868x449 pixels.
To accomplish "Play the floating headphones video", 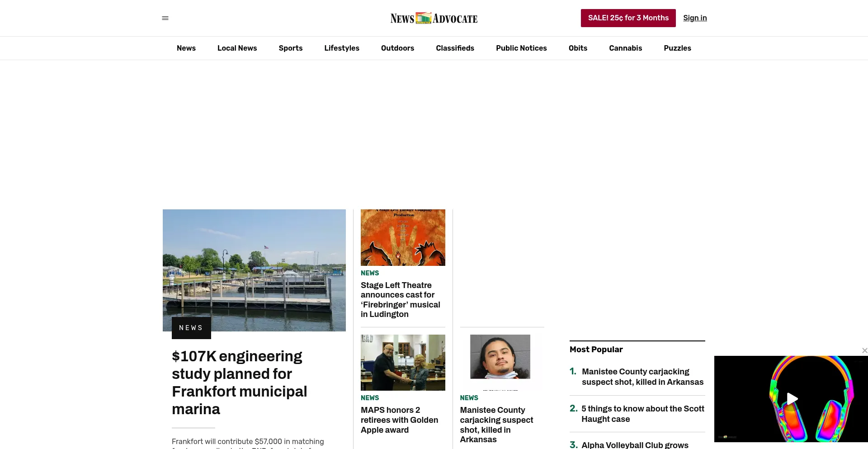I will tap(791, 399).
